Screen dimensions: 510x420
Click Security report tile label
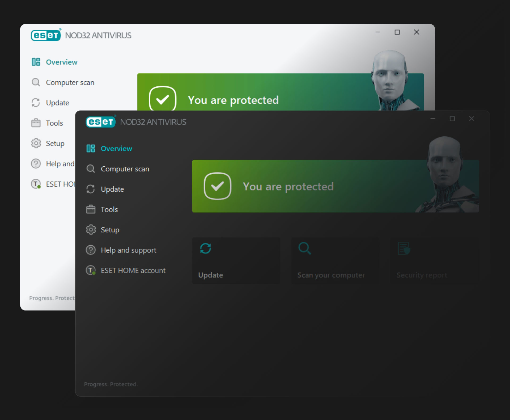click(422, 275)
